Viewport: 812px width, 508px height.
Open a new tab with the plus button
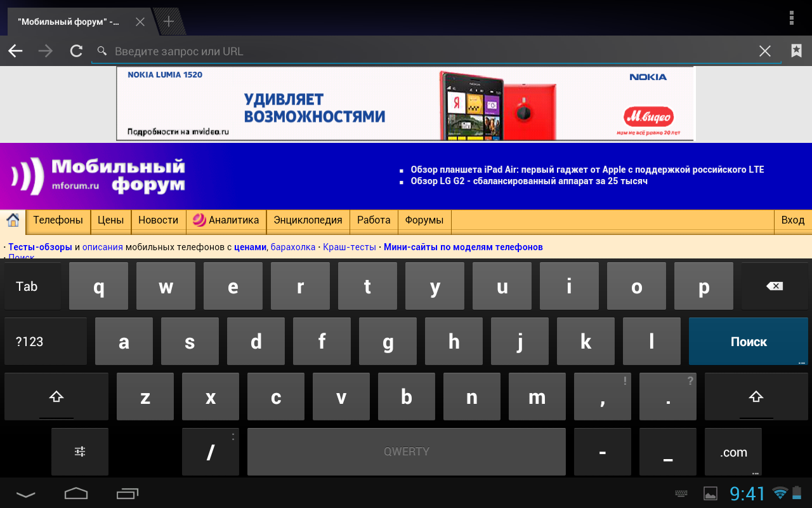tap(168, 22)
